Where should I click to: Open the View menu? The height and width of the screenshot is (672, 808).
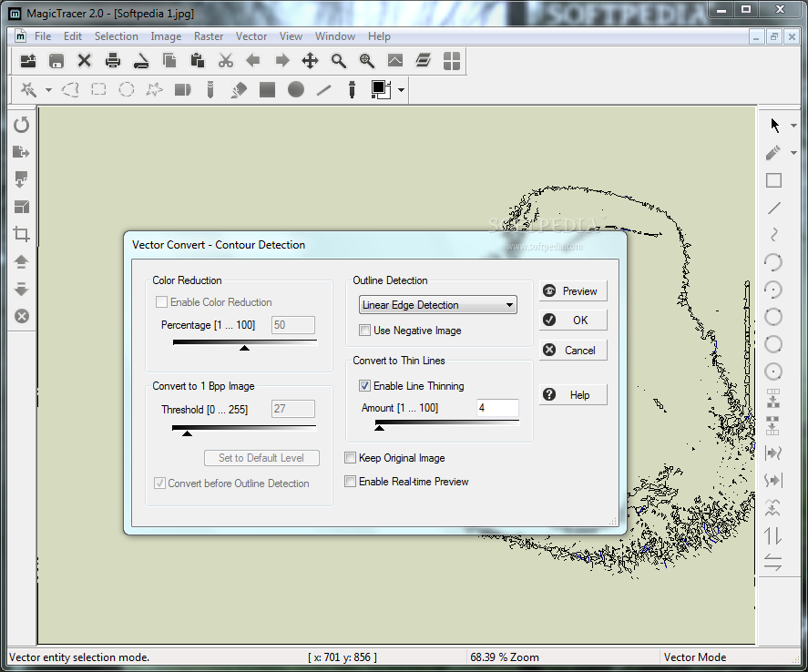click(291, 36)
